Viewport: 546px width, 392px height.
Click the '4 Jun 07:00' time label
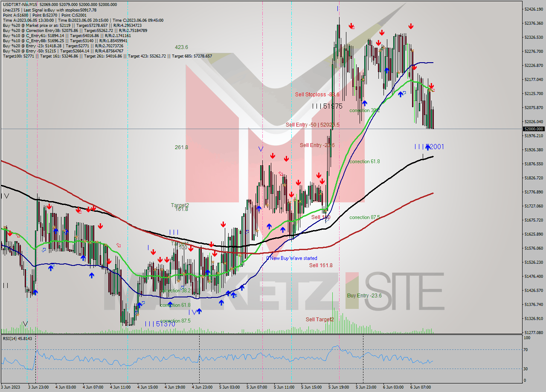[93, 387]
